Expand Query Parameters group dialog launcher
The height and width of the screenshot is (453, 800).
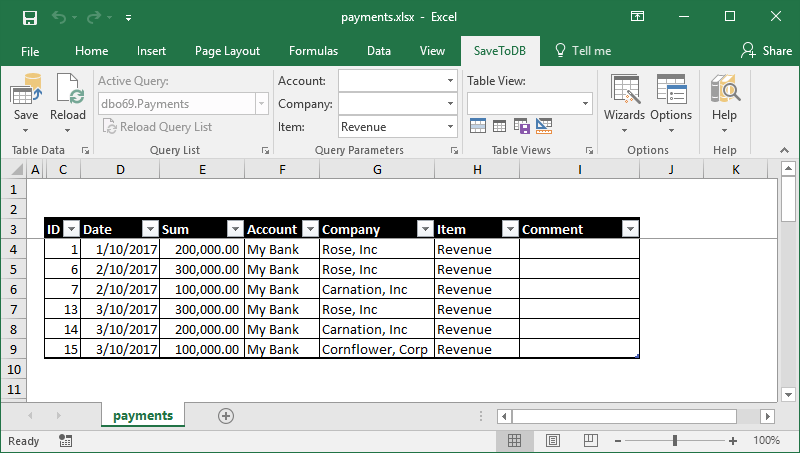[454, 150]
